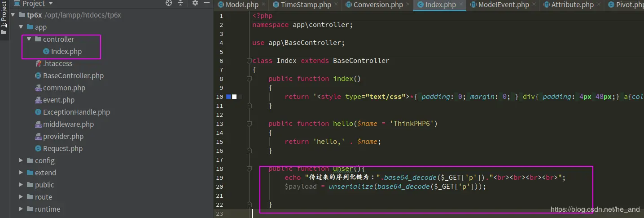The width and height of the screenshot is (644, 218).
Task: Fold the class Index block at line 6
Action: click(249, 61)
